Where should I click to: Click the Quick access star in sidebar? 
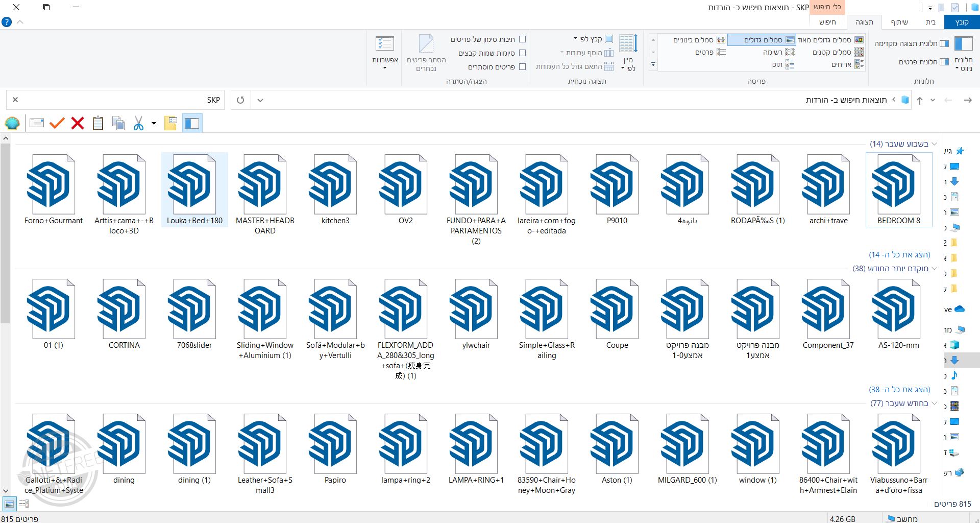(960, 151)
